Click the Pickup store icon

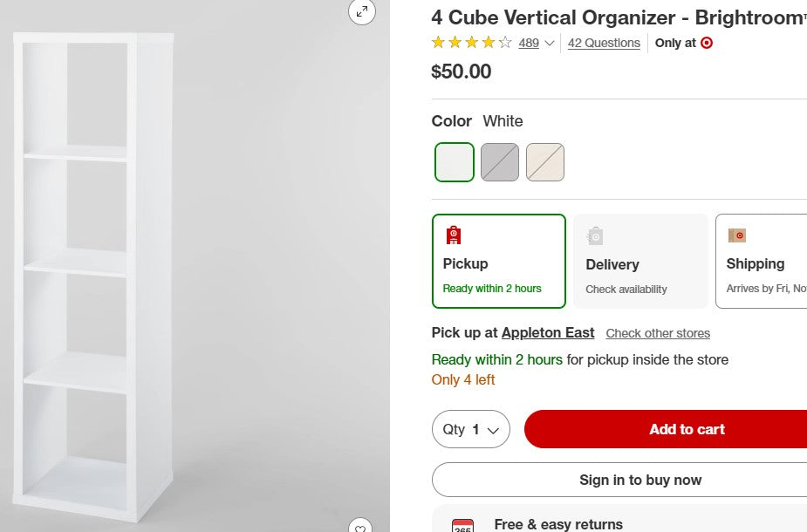click(x=453, y=235)
